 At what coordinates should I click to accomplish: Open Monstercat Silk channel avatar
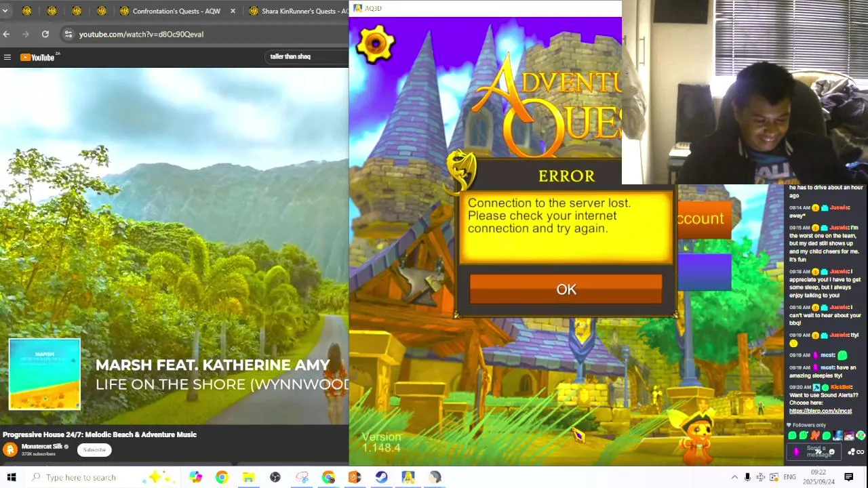[x=10, y=449]
